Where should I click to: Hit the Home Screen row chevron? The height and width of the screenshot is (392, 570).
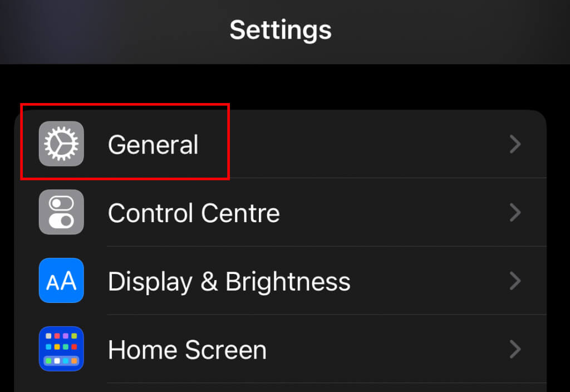[515, 350]
